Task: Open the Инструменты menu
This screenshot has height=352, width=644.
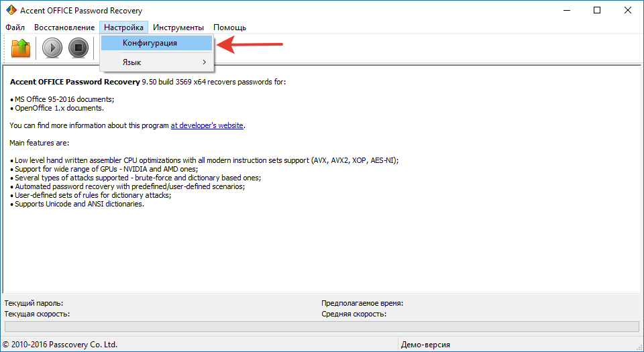Action: (178, 27)
